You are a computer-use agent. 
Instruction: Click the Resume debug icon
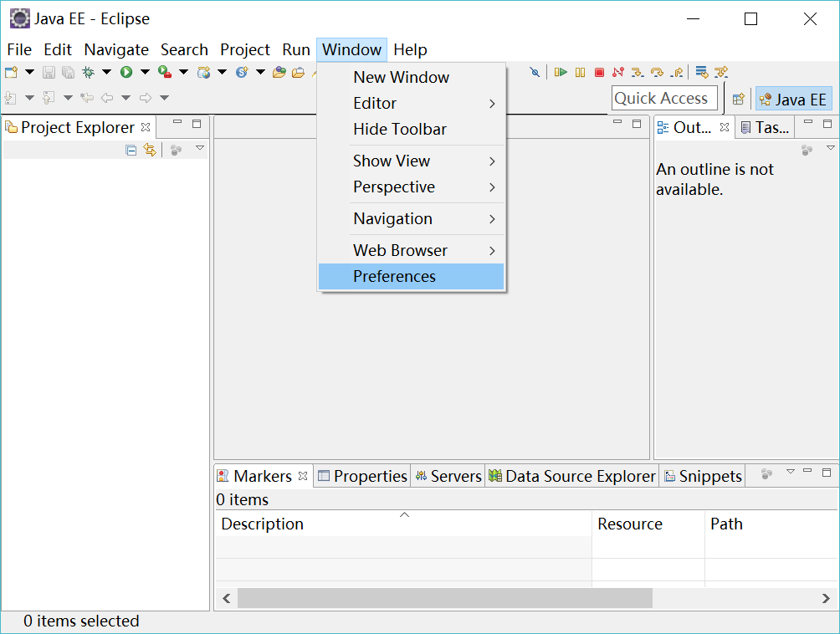coord(561,72)
